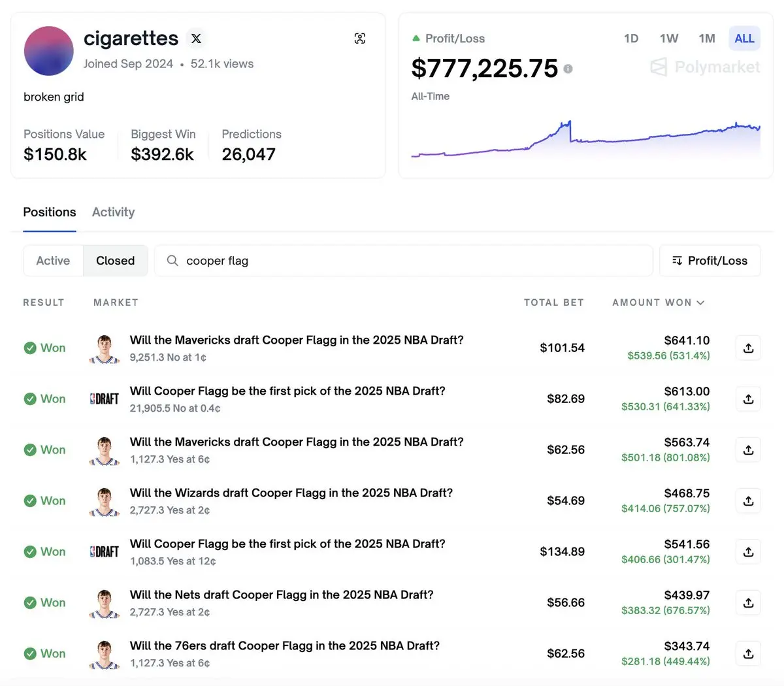Click the $134.89 total bet value
This screenshot has width=784, height=686.
tap(562, 552)
